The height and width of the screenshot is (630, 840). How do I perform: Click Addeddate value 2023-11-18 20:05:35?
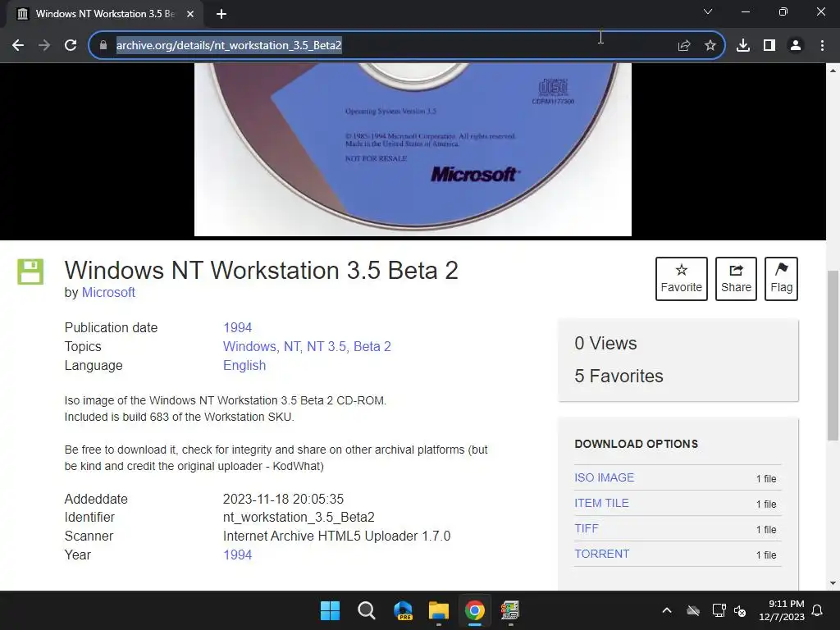pyautogui.click(x=283, y=500)
